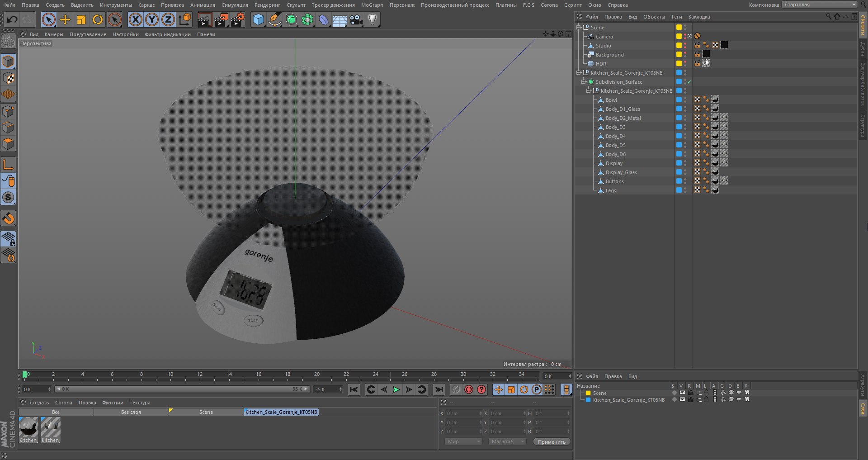Screen dimensions: 868x460
Task: Click the Undo arrow icon
Action: tap(12, 19)
